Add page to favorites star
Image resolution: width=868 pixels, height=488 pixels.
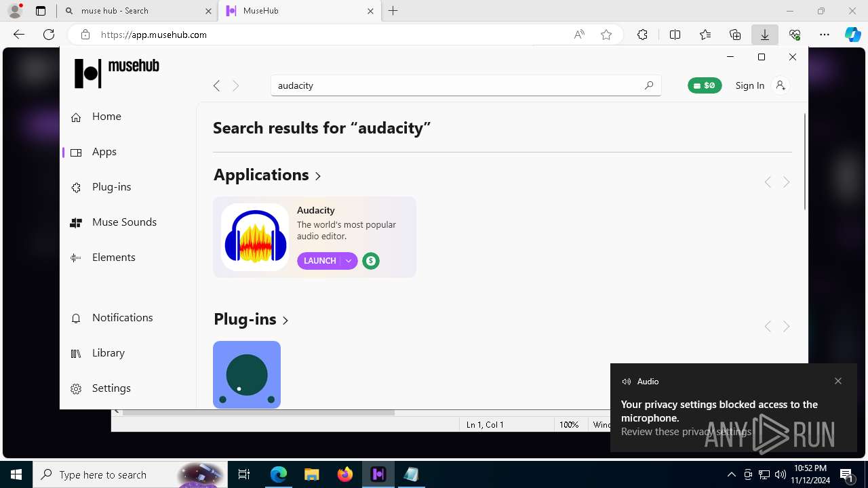(606, 35)
